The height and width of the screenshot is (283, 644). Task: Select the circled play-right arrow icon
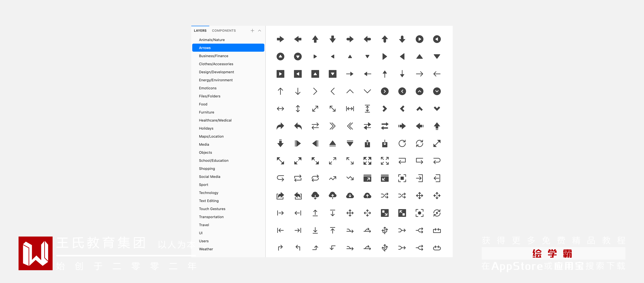(x=419, y=39)
